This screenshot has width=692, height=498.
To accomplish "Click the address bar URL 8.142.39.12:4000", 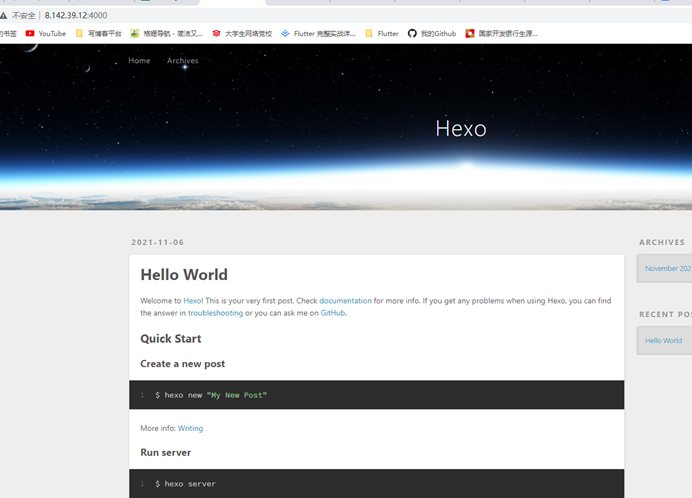I will coord(75,15).
